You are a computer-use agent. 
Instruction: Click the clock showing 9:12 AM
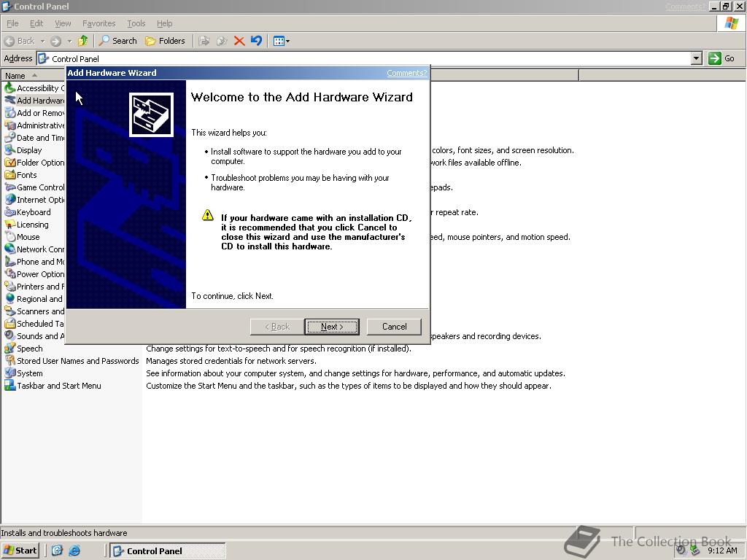pos(722,551)
